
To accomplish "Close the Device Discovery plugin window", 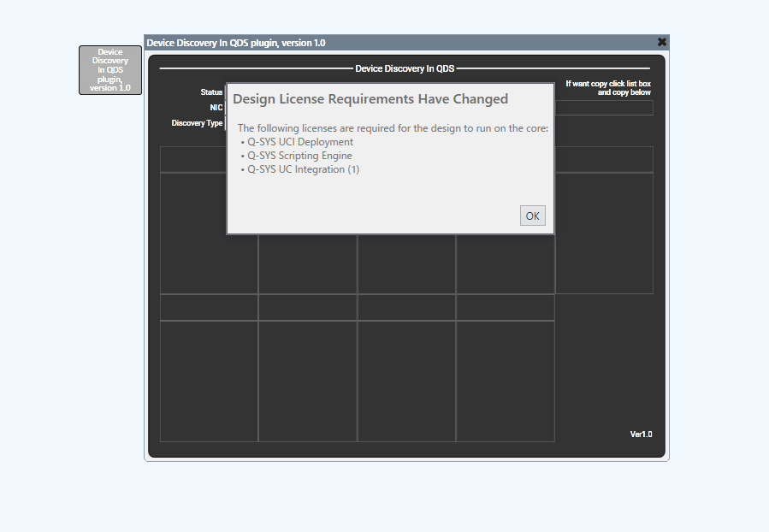I will (661, 42).
